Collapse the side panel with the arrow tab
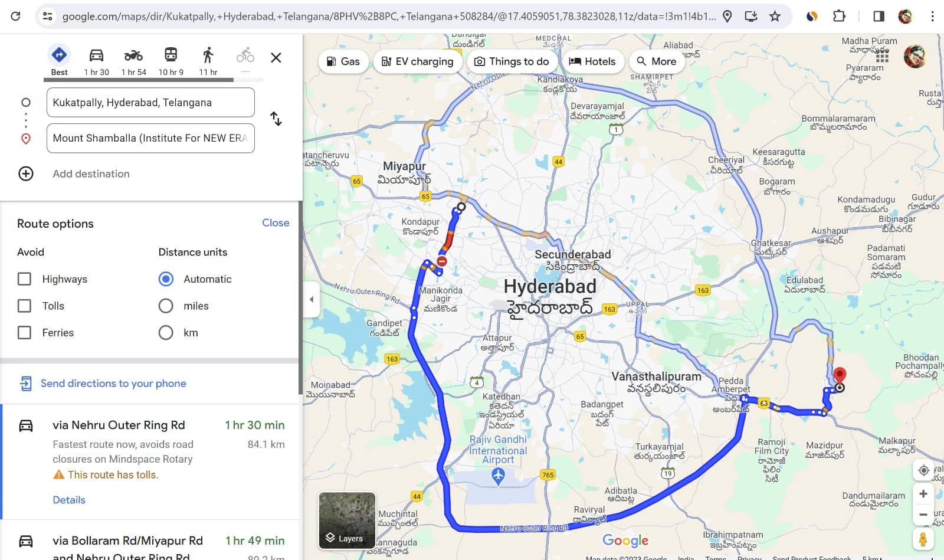The image size is (944, 560). coord(311,299)
